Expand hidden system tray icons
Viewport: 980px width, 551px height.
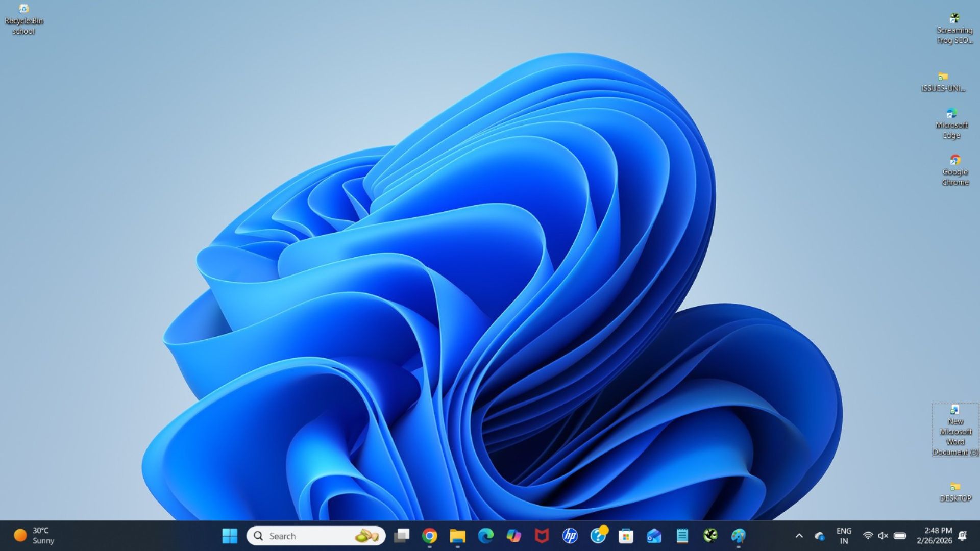pyautogui.click(x=799, y=536)
